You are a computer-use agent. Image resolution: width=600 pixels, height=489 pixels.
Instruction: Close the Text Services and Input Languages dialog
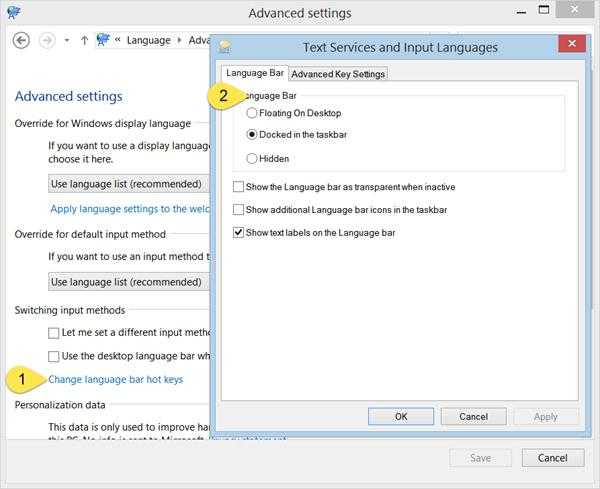click(572, 43)
